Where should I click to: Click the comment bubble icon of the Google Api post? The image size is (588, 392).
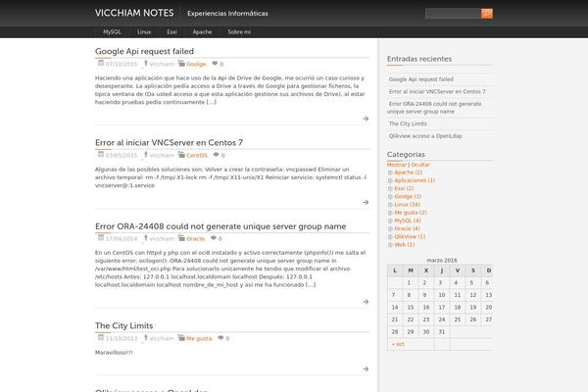click(x=215, y=64)
